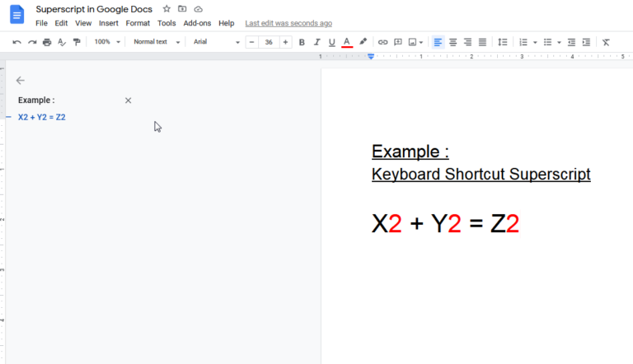Click the Google Docs home icon
The height and width of the screenshot is (364, 633).
coord(16,15)
